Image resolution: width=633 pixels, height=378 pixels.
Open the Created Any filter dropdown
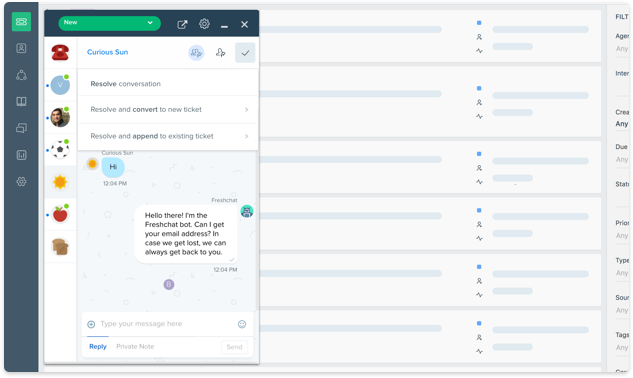[x=622, y=124]
